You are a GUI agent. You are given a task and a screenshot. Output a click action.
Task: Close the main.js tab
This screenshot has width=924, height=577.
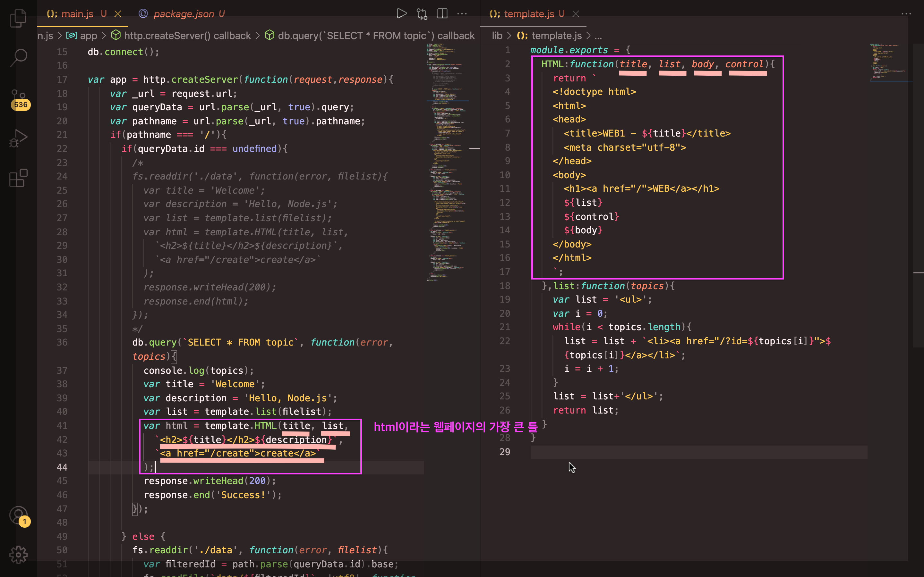[x=118, y=14]
